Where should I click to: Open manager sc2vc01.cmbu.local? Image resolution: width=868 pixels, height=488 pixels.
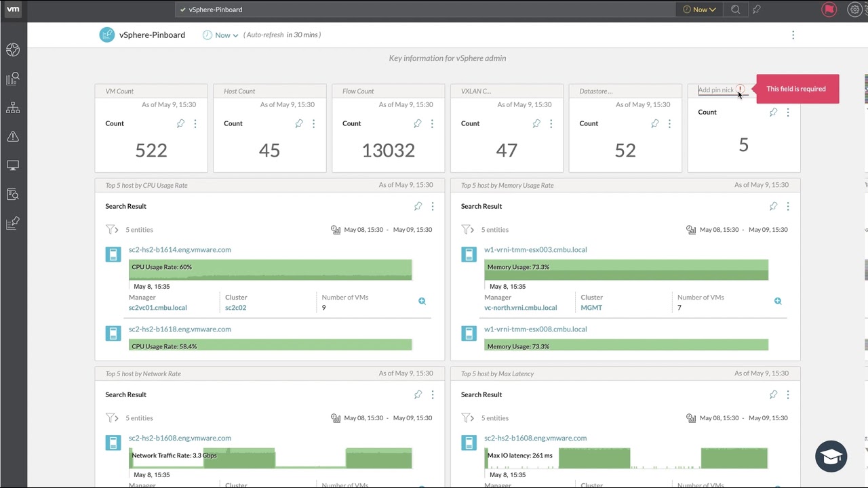coord(157,308)
